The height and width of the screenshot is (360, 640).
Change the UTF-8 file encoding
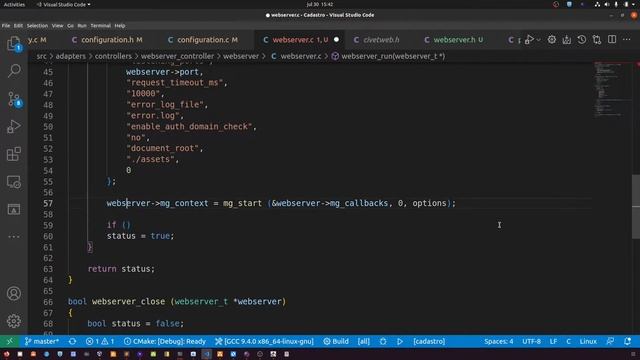[x=531, y=341]
